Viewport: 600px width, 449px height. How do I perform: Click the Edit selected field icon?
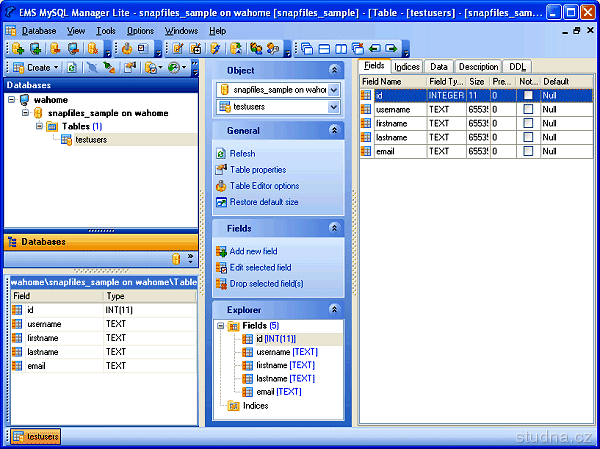tap(221, 267)
